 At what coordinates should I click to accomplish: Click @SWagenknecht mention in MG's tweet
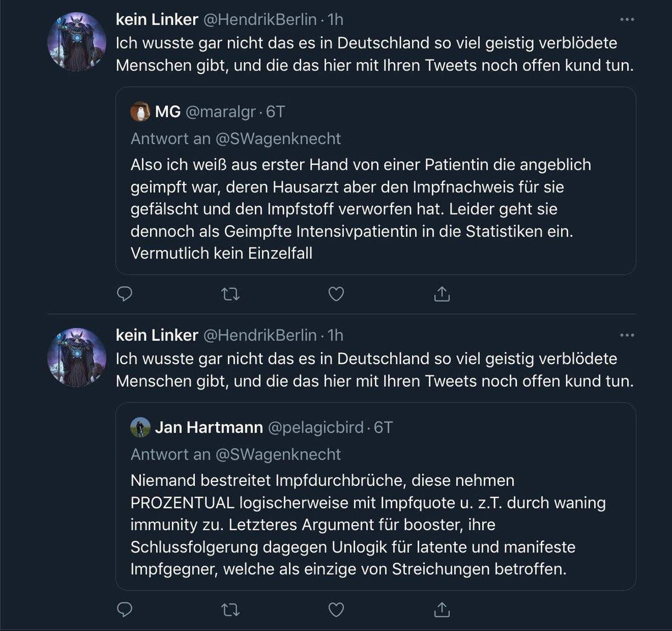click(x=278, y=138)
